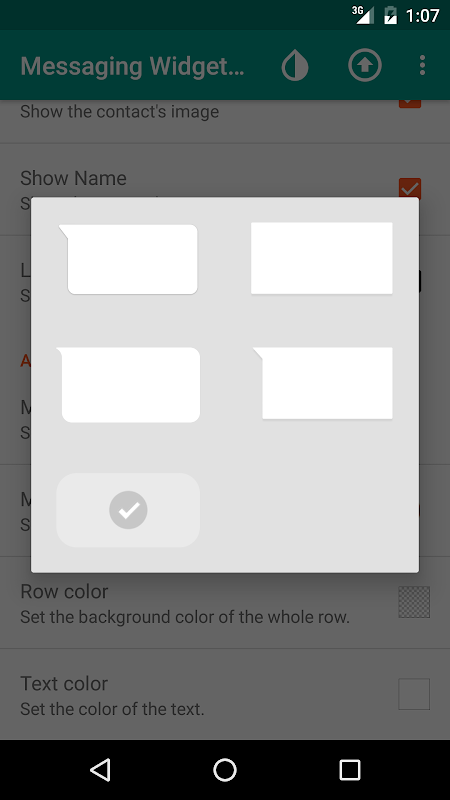Open the three-dot overflow menu
This screenshot has width=450, height=800.
[x=422, y=65]
